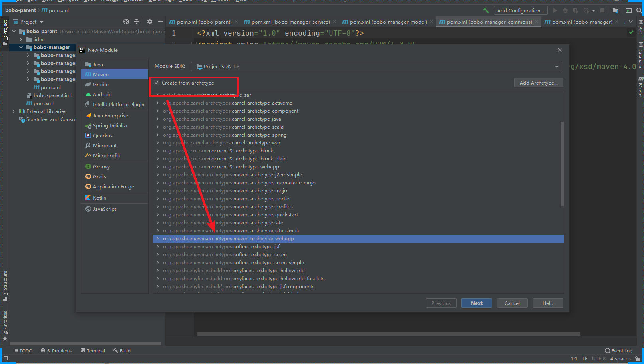Show hidden editor tabs dropdown
The image size is (644, 364).
[631, 22]
